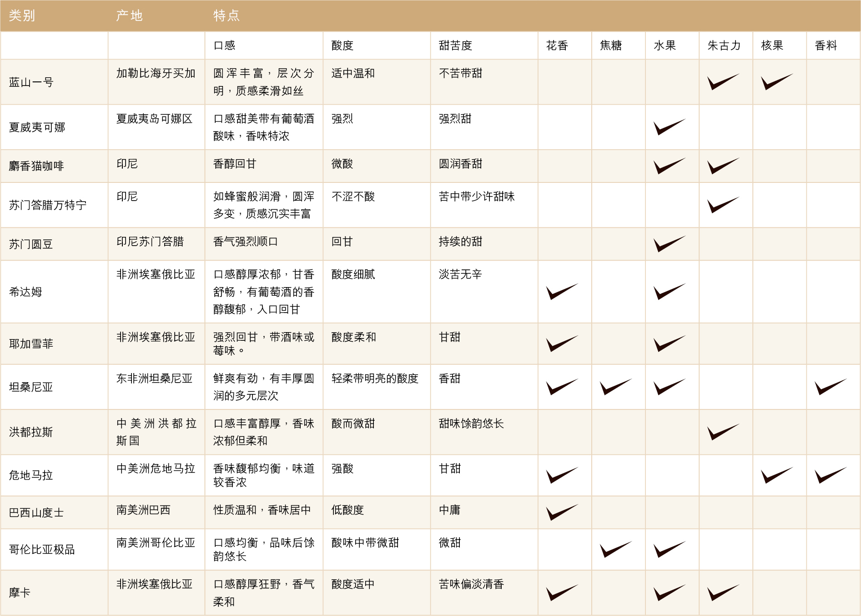The height and width of the screenshot is (616, 861).
Task: Click the 朱古力 checkmark in 摩卡 row
Action: click(x=723, y=593)
